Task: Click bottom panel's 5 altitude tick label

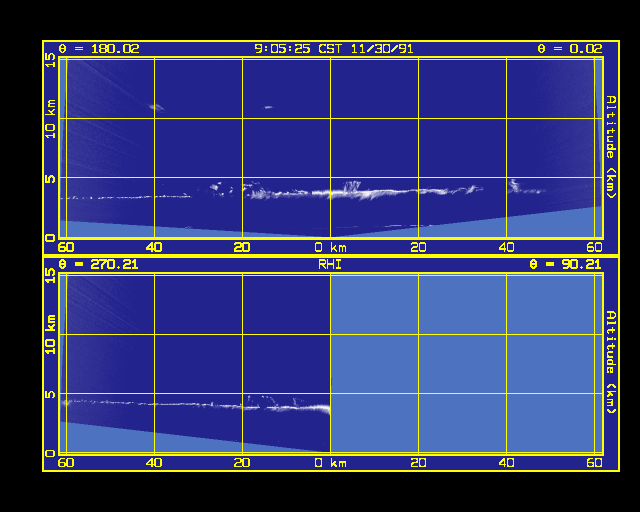Action: (50, 394)
